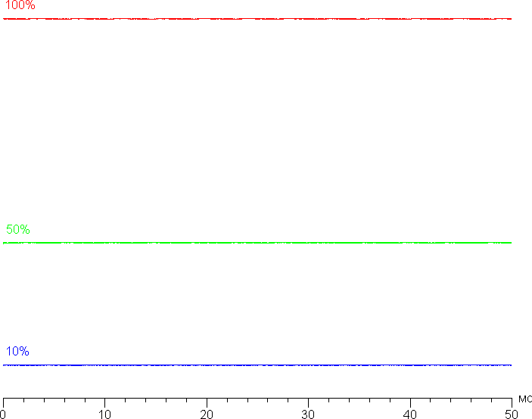
Task: Click the red 100% brightness label
Action: 20,5
